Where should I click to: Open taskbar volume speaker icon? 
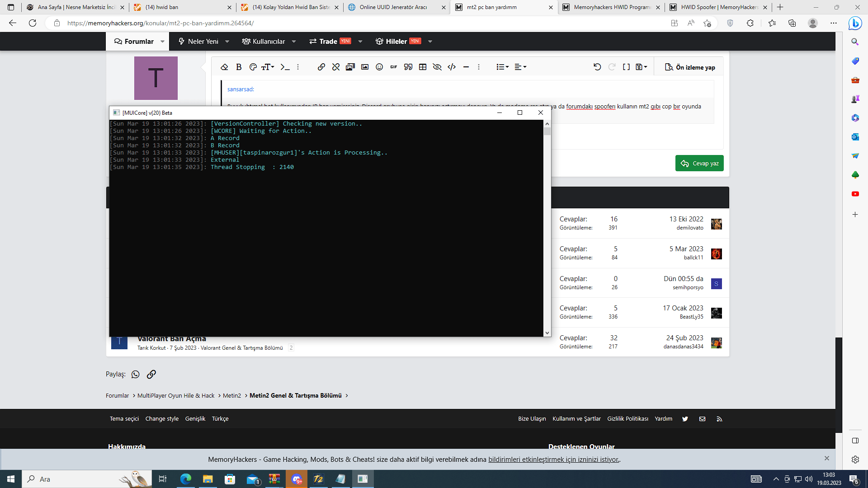pyautogui.click(x=809, y=479)
